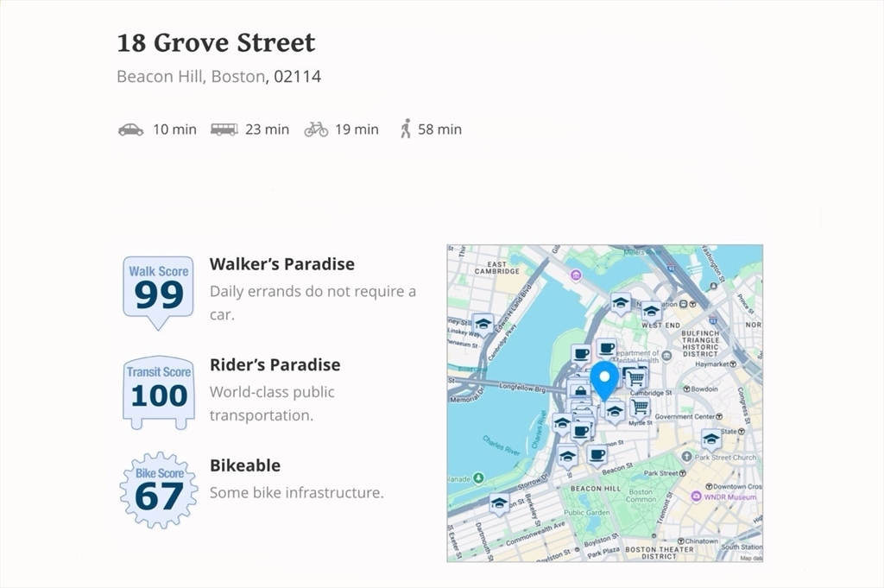Viewport: 884px width, 588px height.
Task: Select the bicycle travel time icon
Action: [x=316, y=130]
